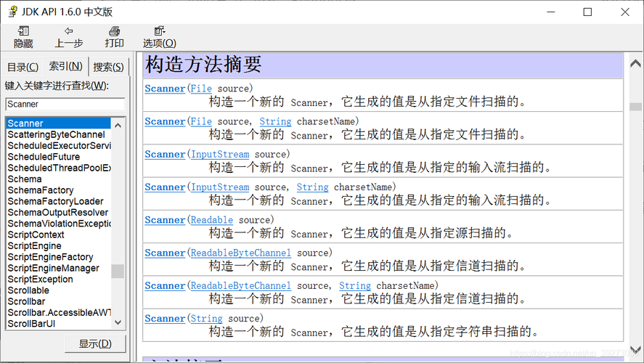The height and width of the screenshot is (363, 644).
Task: Click the index list scrollbar thumb
Action: click(x=118, y=271)
